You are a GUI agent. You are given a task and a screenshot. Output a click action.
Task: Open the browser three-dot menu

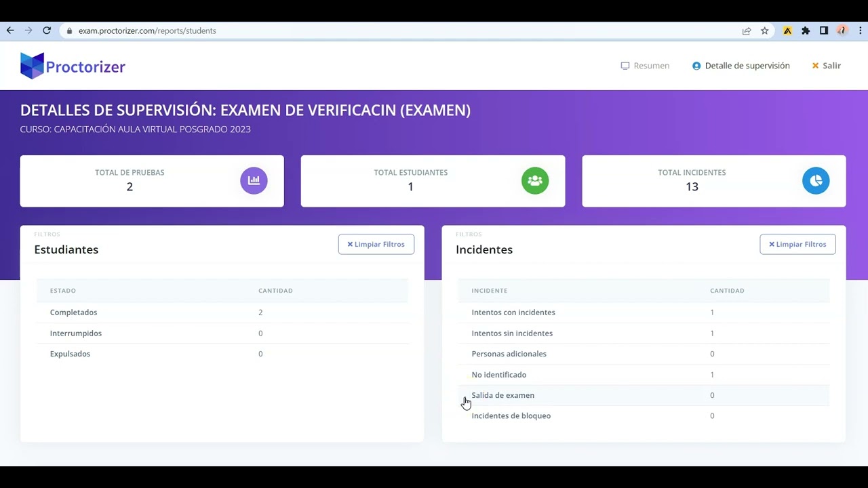(x=861, y=30)
